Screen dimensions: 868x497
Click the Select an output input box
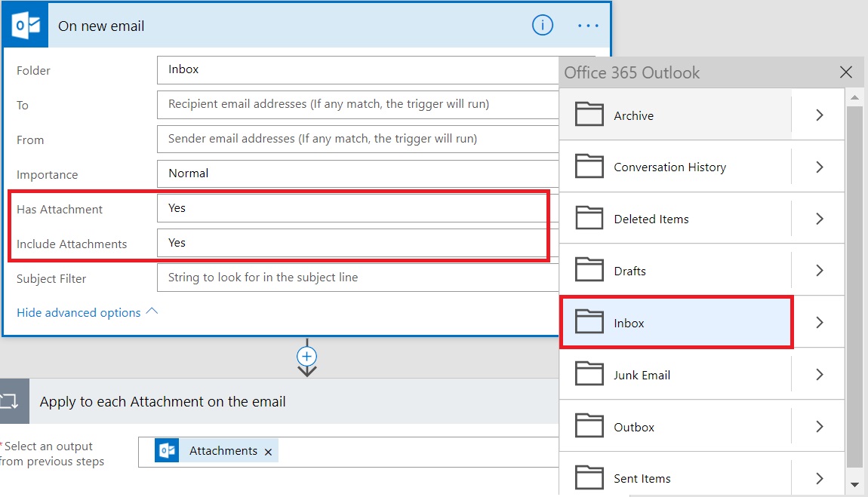348,453
